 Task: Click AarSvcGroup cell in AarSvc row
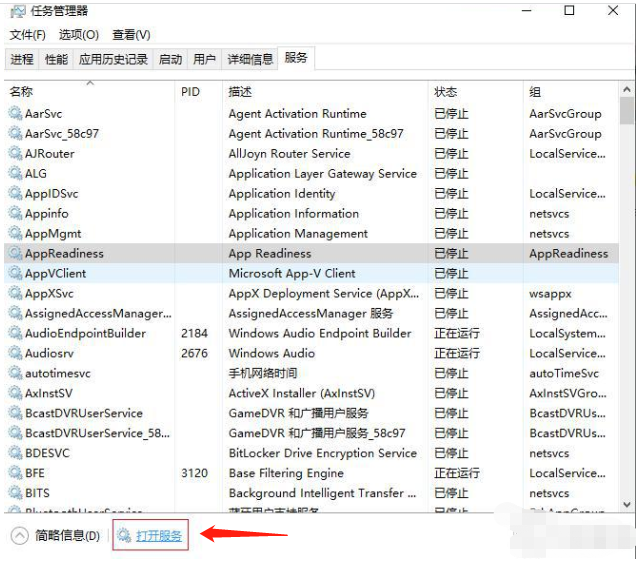click(x=565, y=114)
